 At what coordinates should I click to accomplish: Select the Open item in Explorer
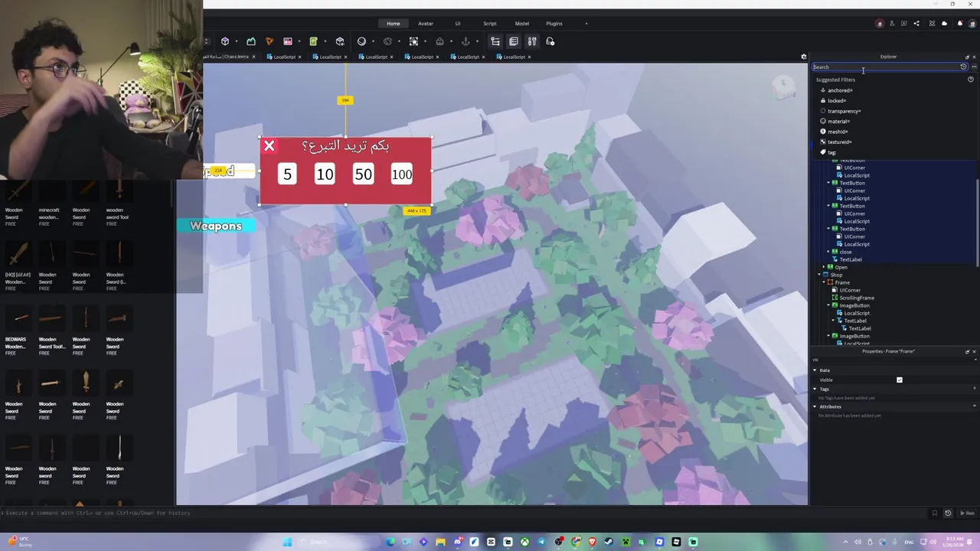pos(841,267)
